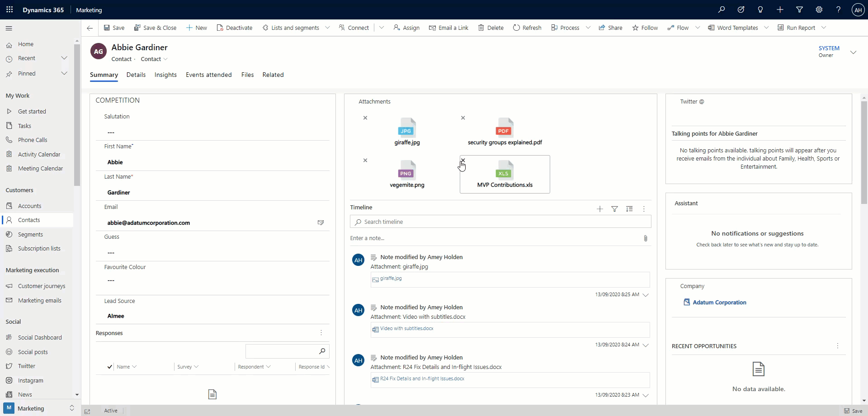Viewport: 868px width, 416px height.
Task: Open the Process dropdown arrow
Action: tap(588, 28)
